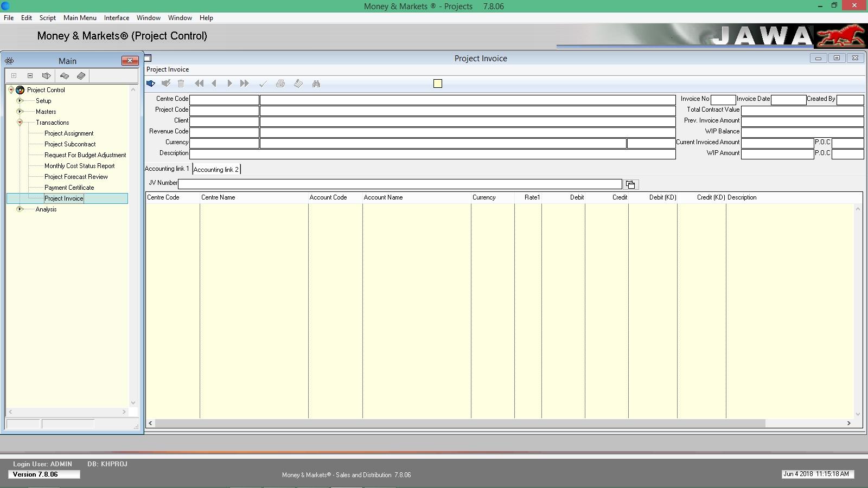Collapse the Transactions tree node

[x=20, y=123]
